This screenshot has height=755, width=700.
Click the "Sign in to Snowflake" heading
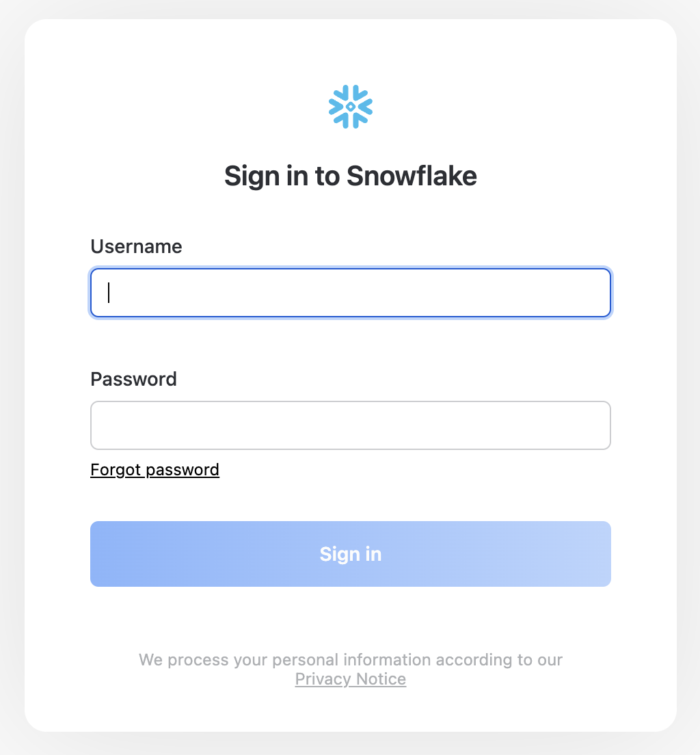pos(350,176)
